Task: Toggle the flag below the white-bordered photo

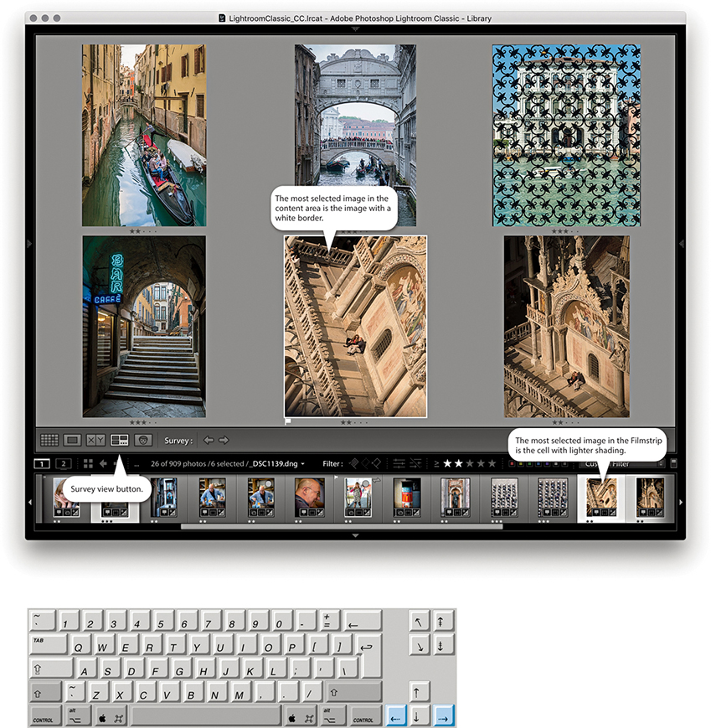Action: [288, 422]
